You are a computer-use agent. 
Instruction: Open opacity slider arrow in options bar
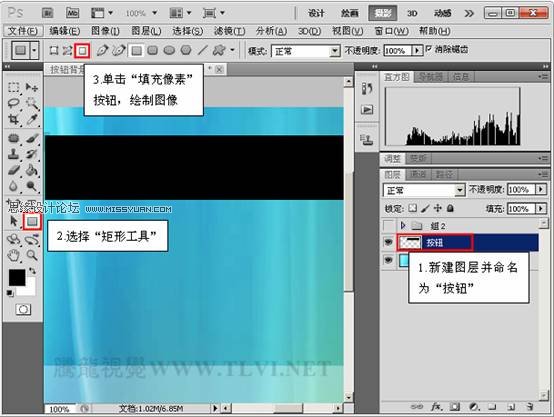417,51
